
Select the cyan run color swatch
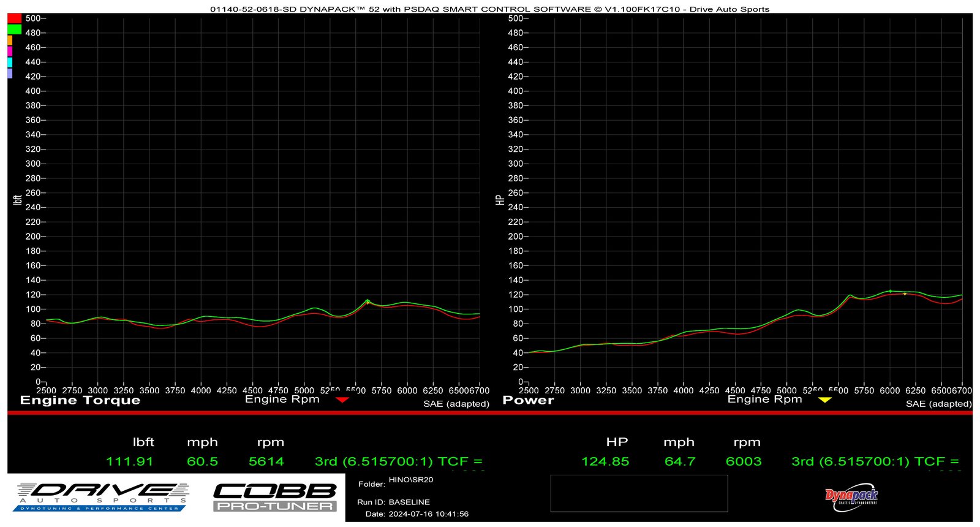[x=10, y=63]
